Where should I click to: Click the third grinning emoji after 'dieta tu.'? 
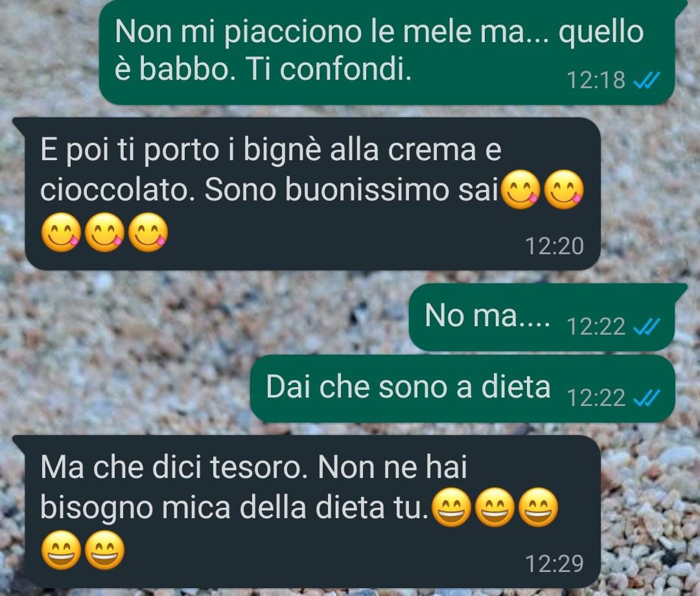pos(539,508)
